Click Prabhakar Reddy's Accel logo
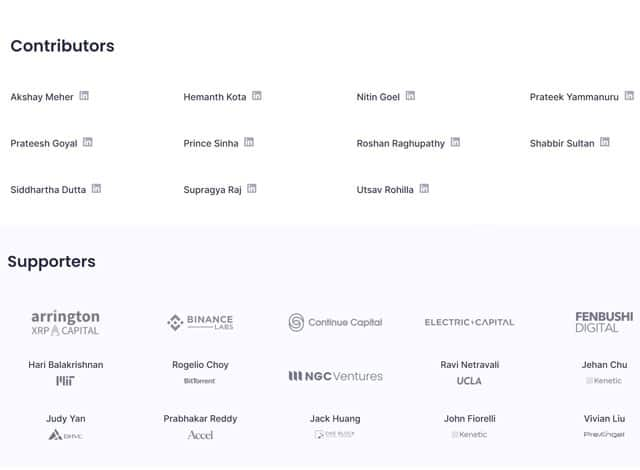The width and height of the screenshot is (640, 470). point(200,435)
